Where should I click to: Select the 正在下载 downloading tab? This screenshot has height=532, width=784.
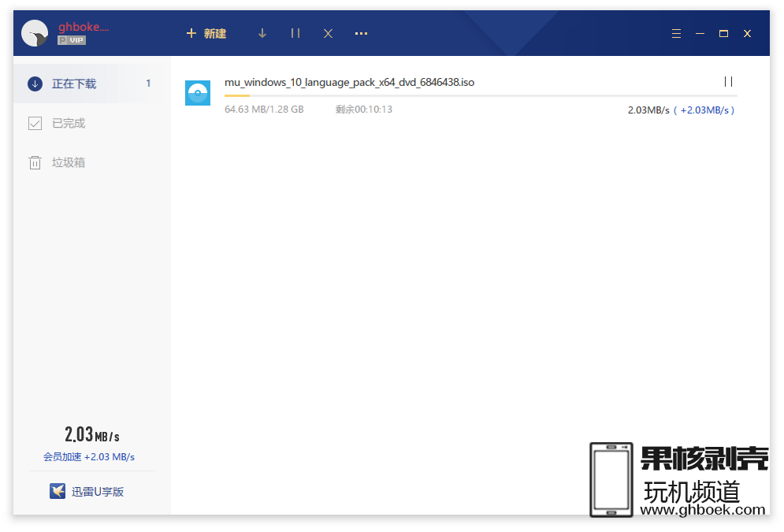[74, 84]
